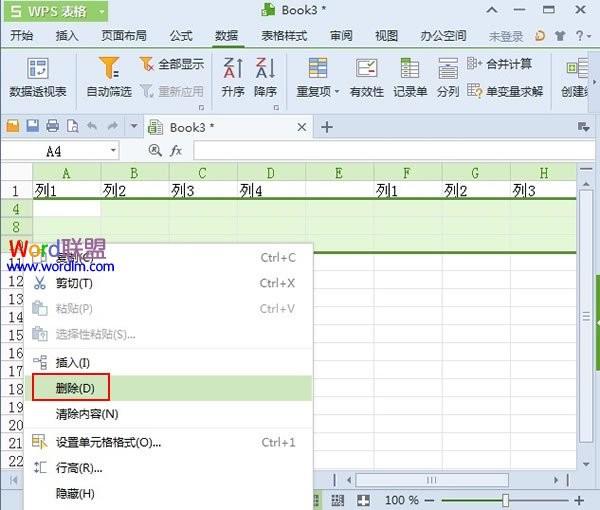Screen dimensions: 600x510
Task: Click the Open file icon in quick toolbar
Action: click(x=13, y=126)
